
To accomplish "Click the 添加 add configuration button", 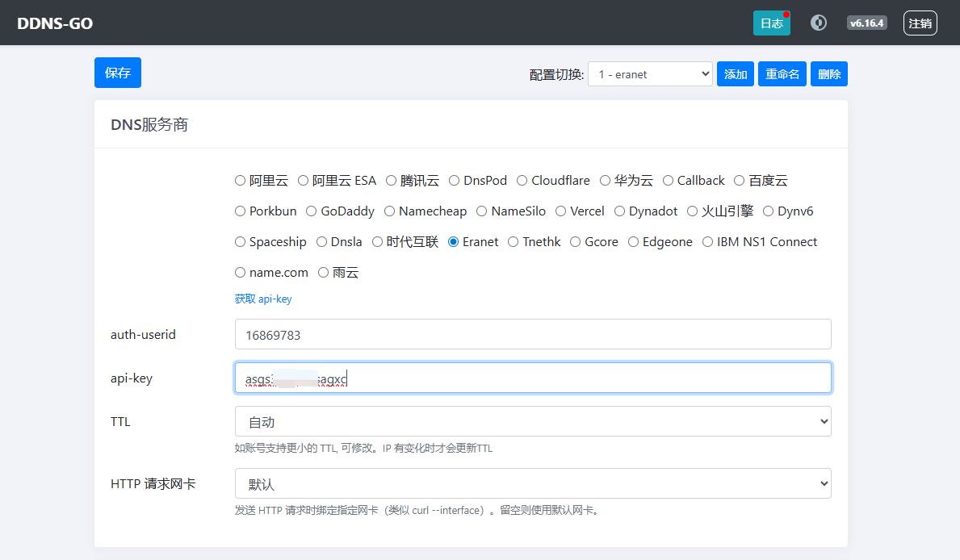I will [735, 74].
